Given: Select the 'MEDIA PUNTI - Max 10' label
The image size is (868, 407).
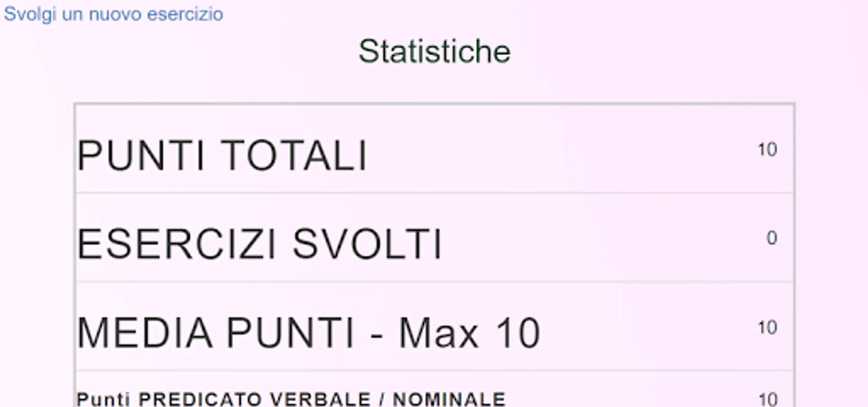Looking at the screenshot, I should (x=308, y=333).
